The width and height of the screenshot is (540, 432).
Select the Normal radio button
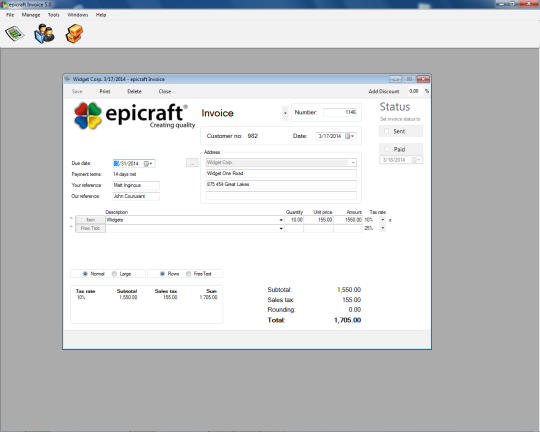(85, 274)
